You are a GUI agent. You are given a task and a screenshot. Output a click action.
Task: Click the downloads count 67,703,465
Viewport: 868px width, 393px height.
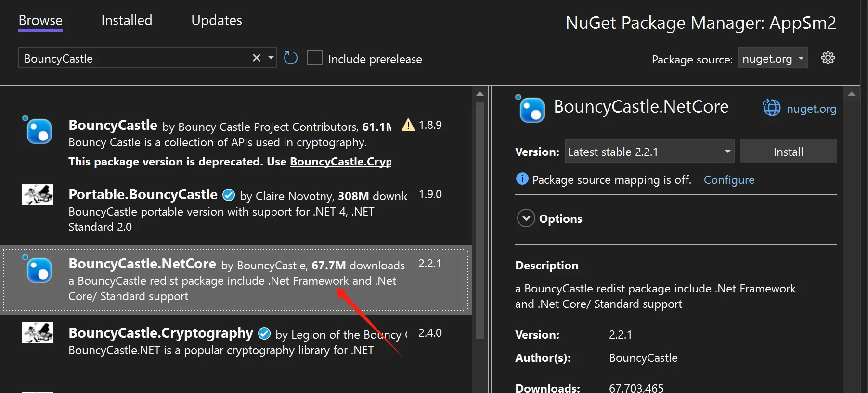pos(636,388)
